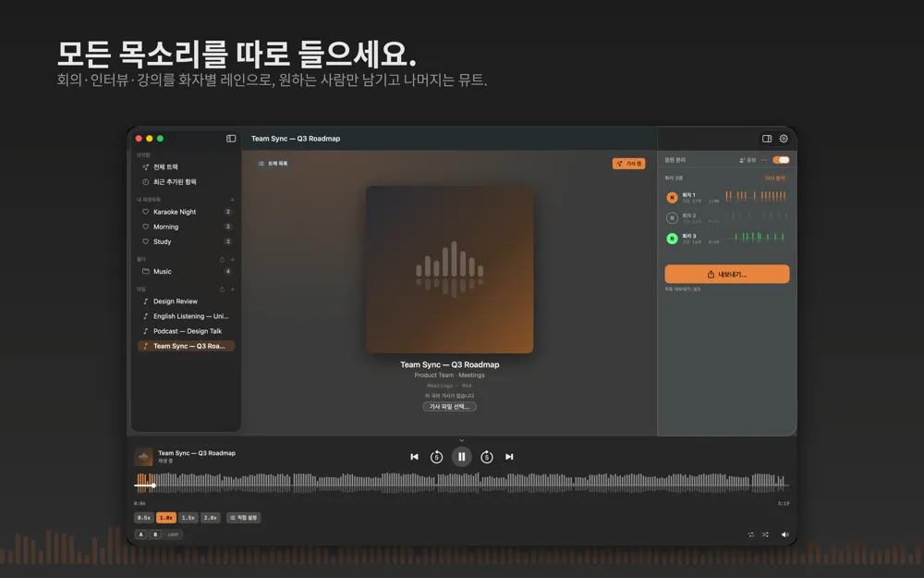This screenshot has width=924, height=578.
Task: Add a file with plus icon
Action: click(232, 289)
